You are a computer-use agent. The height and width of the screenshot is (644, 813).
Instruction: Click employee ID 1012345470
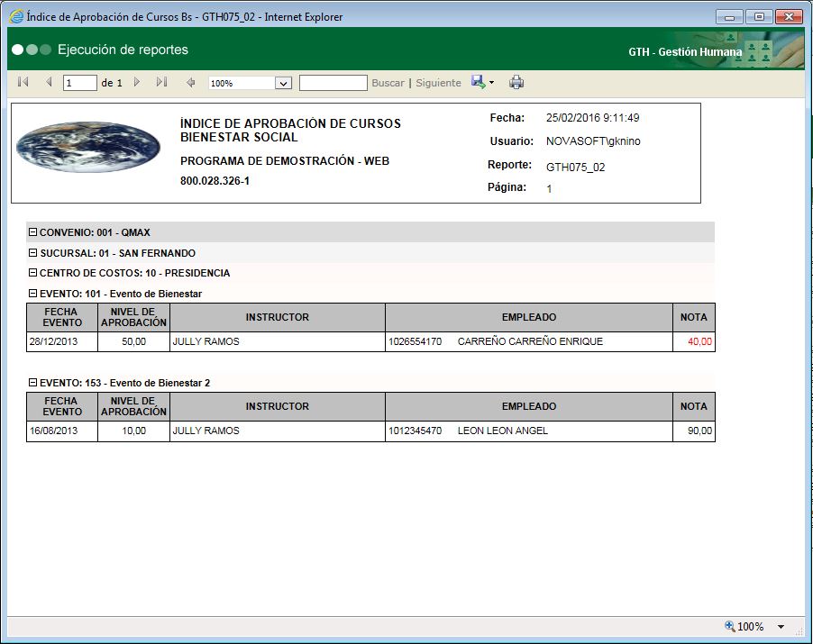[416, 431]
